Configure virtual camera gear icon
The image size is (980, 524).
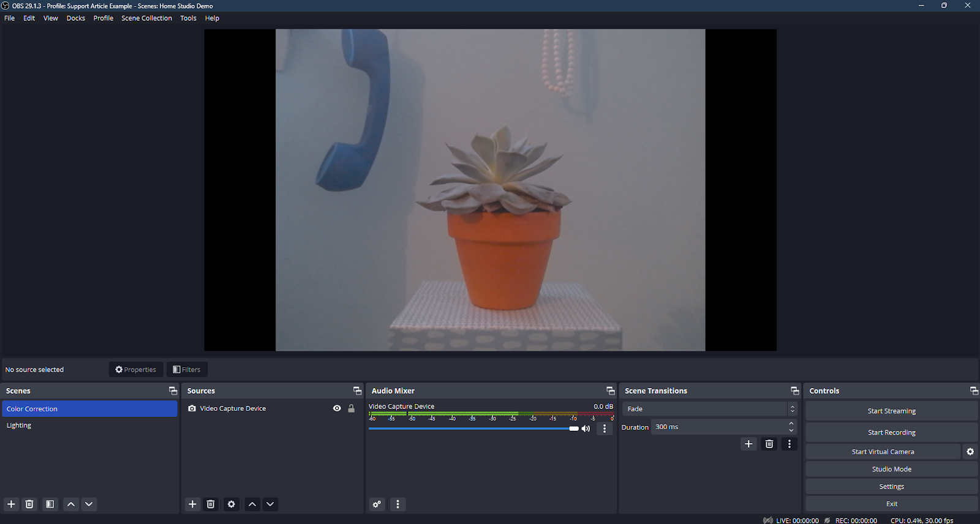[x=970, y=452]
